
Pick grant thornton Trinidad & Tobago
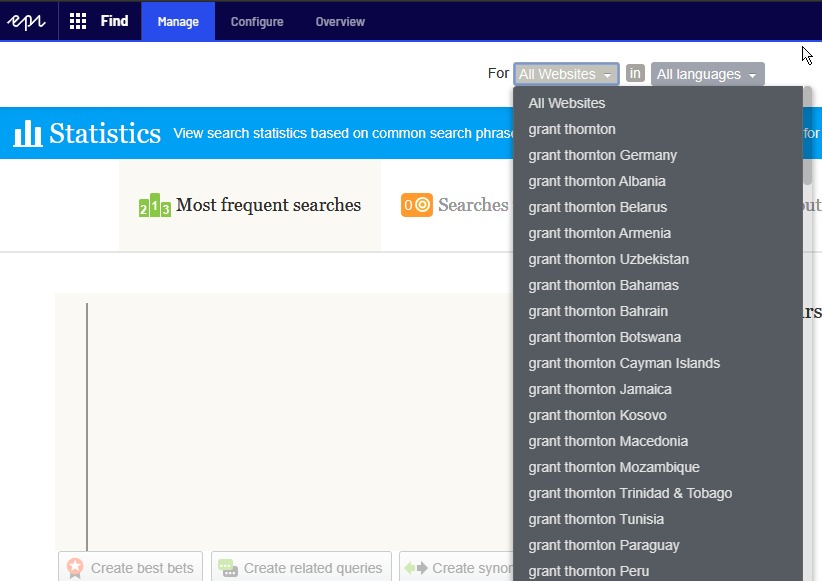[x=630, y=493]
